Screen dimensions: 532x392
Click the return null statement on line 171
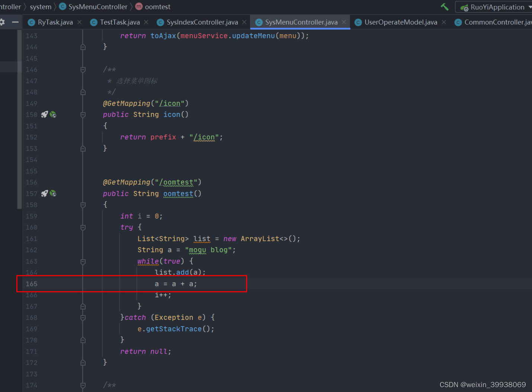(x=145, y=351)
